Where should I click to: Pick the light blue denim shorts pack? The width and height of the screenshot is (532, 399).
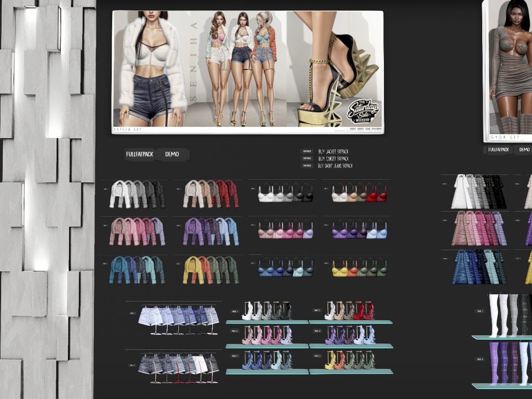point(178,316)
